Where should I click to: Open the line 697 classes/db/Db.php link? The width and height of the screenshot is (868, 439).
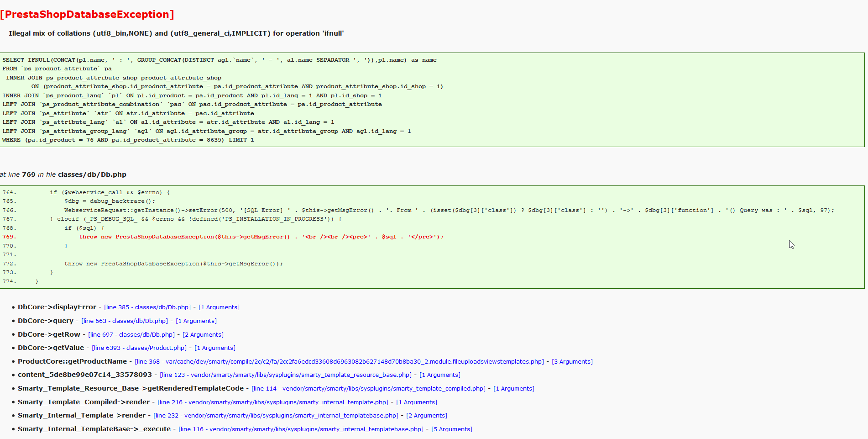131,335
